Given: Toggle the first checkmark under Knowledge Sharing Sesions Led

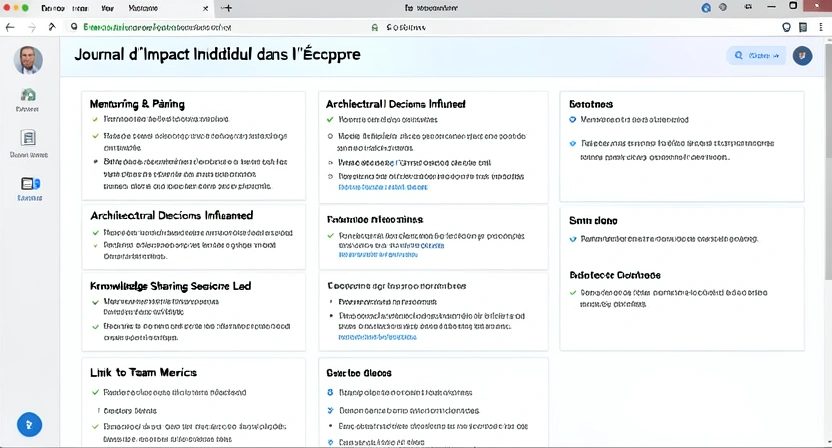Looking at the screenshot, I should pos(96,302).
